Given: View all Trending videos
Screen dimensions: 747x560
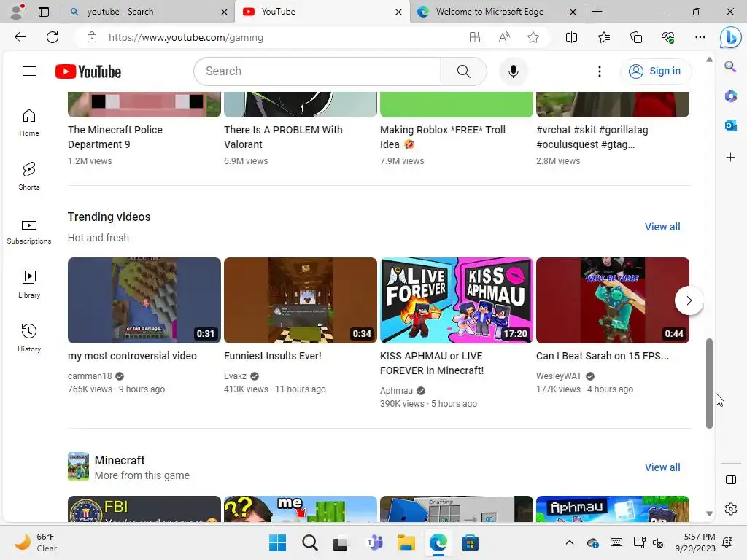Looking at the screenshot, I should coord(662,227).
